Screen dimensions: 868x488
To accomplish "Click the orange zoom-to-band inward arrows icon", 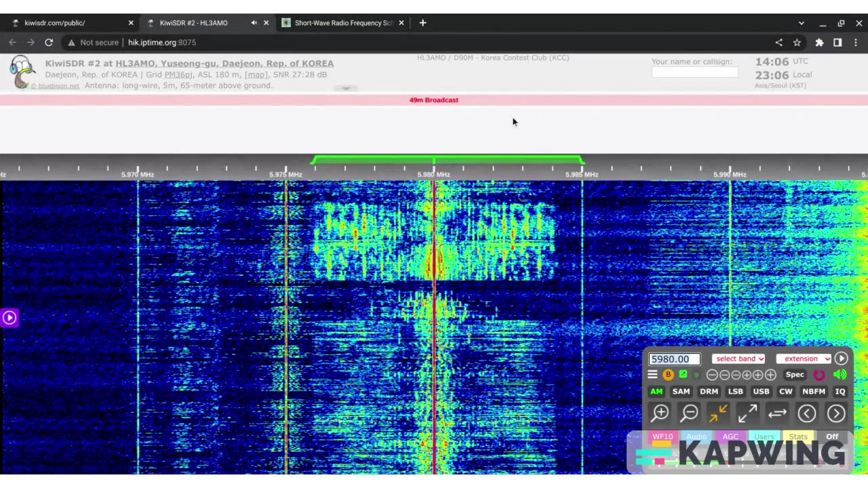I will [x=718, y=413].
